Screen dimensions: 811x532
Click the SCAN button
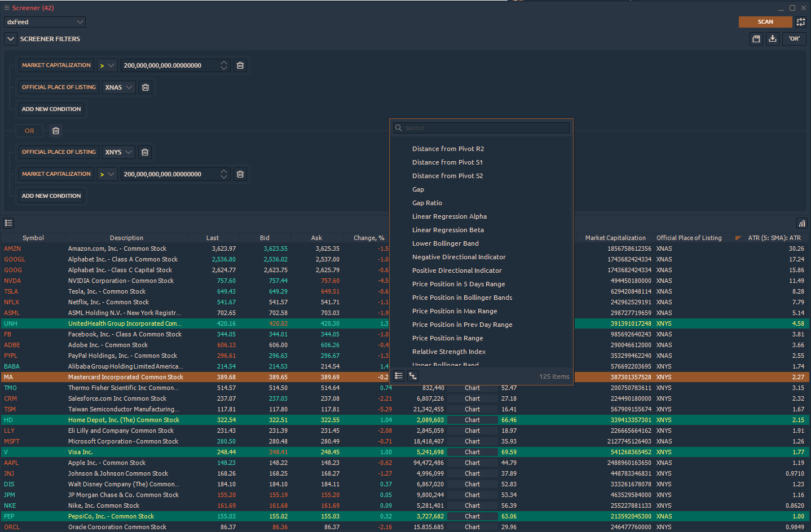click(x=765, y=22)
